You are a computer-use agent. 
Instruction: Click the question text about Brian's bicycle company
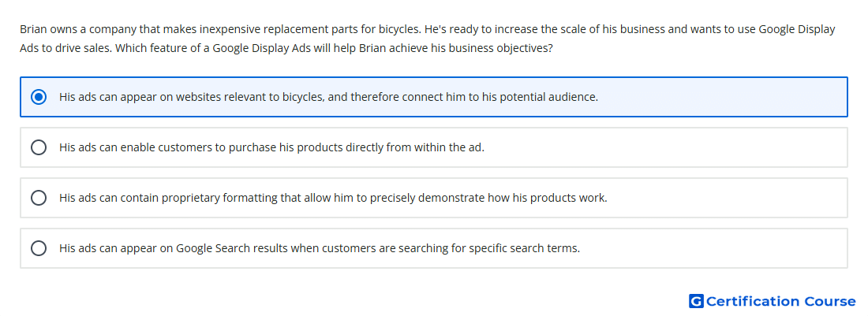[428, 39]
